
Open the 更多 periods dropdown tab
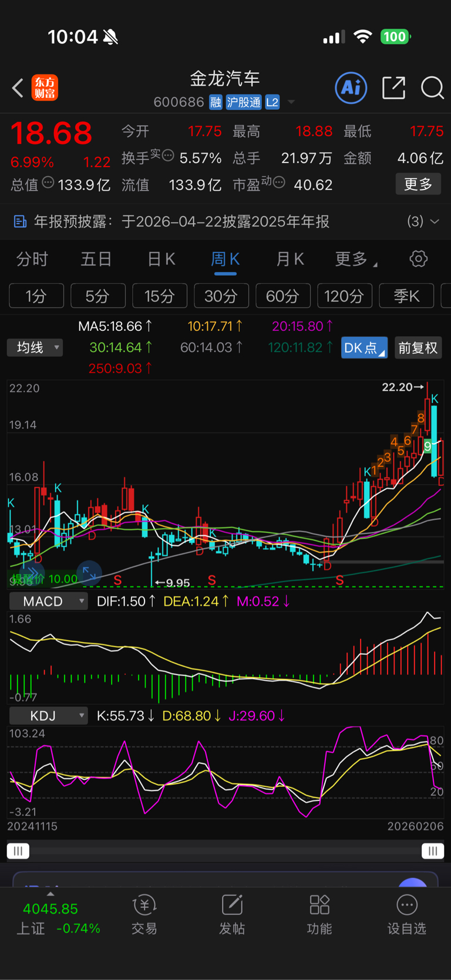coord(356,259)
